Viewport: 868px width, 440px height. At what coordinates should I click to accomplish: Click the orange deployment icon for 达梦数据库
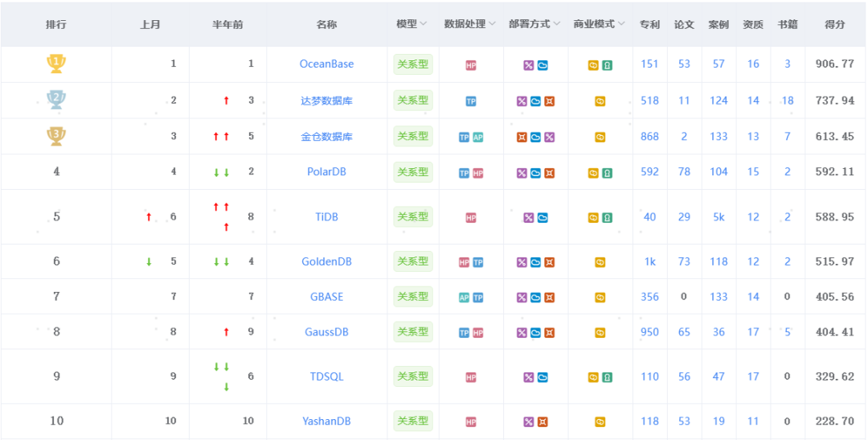[x=549, y=101]
